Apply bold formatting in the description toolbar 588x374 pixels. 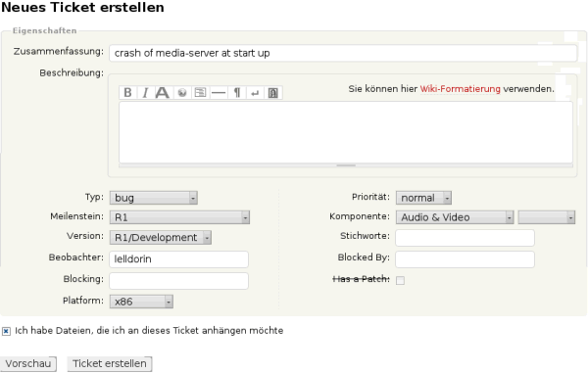point(127,93)
